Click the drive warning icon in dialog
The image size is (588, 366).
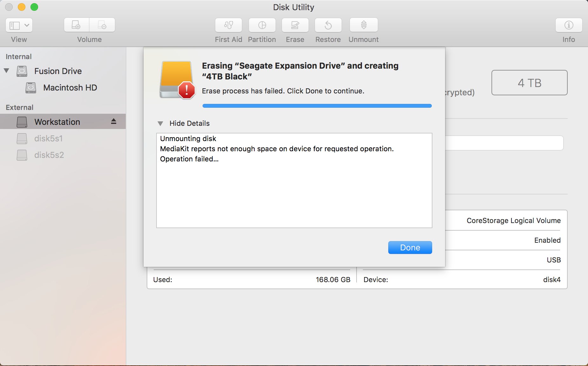point(177,80)
